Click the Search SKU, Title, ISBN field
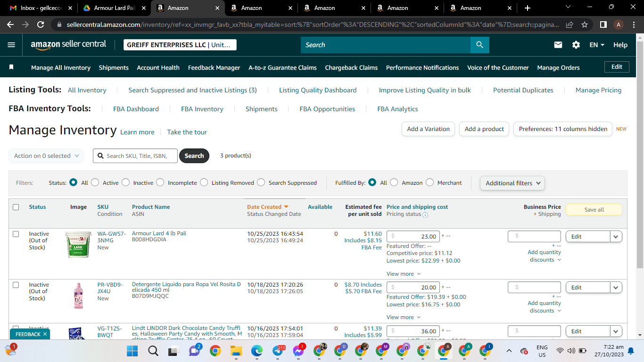 135,156
